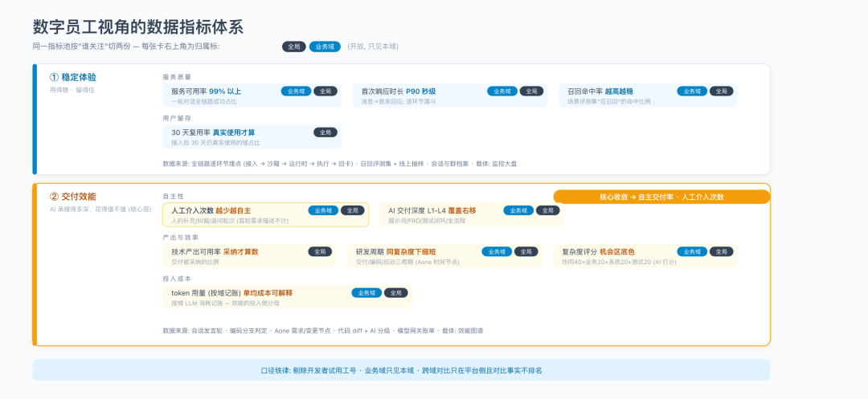Image resolution: width=868 pixels, height=399 pixels.
Task: Select the 技术产出可用率 采纳才算数 card
Action: 250,256
